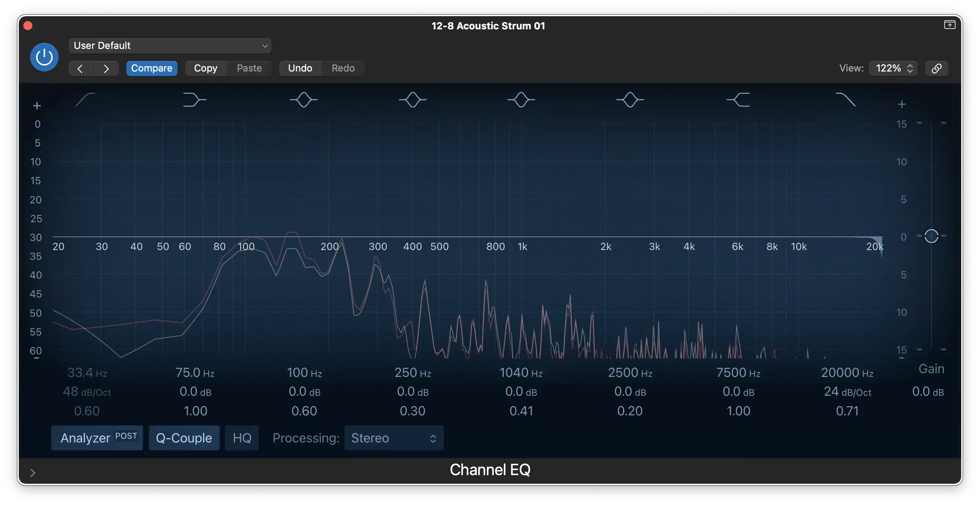This screenshot has width=980, height=506.
Task: Click the Compare button
Action: 152,68
